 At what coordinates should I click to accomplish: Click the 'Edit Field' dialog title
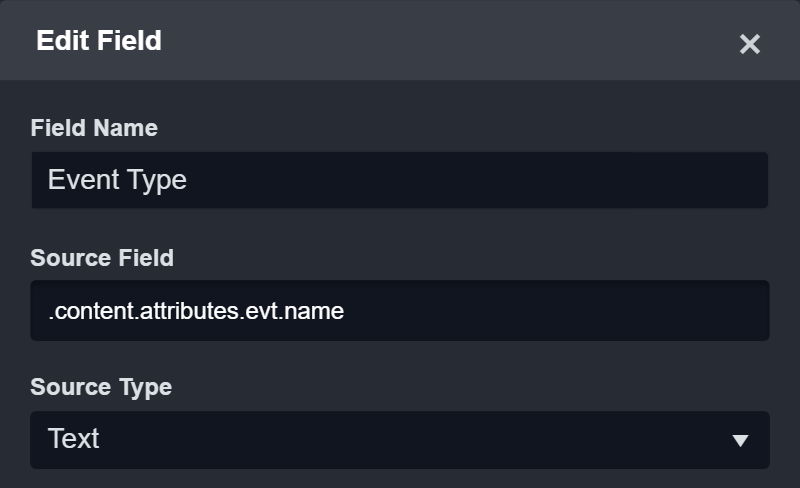[99, 41]
